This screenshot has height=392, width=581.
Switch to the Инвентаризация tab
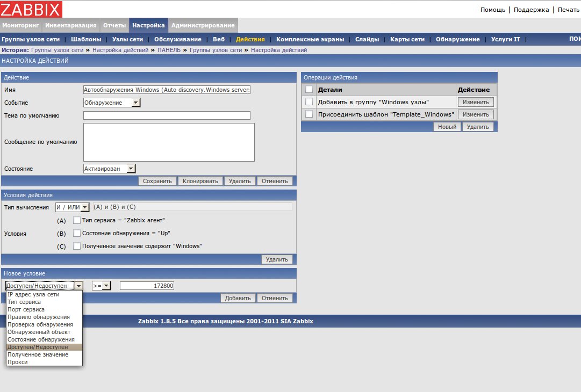click(x=71, y=25)
